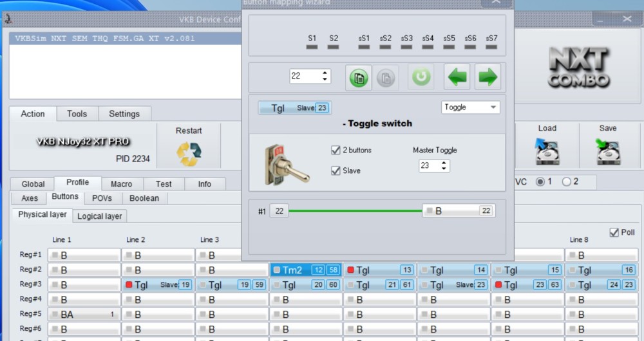Uncheck the 2 buttons checkbox

336,150
